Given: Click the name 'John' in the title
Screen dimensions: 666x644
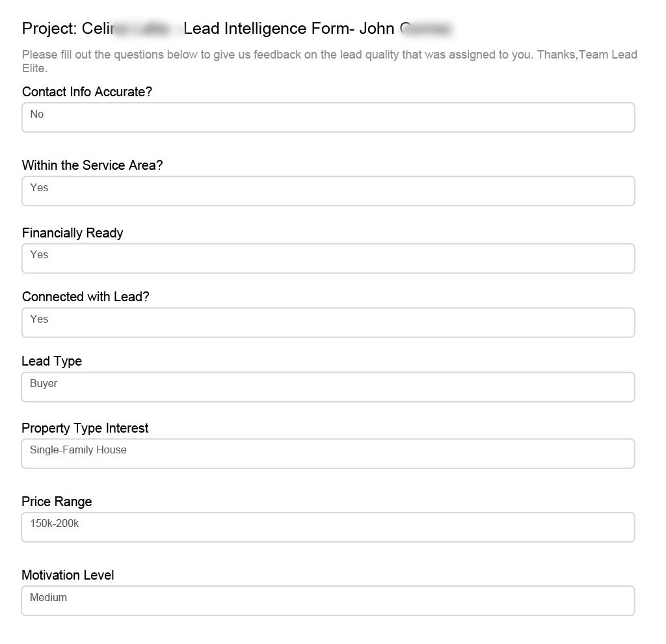Looking at the screenshot, I should (377, 29).
